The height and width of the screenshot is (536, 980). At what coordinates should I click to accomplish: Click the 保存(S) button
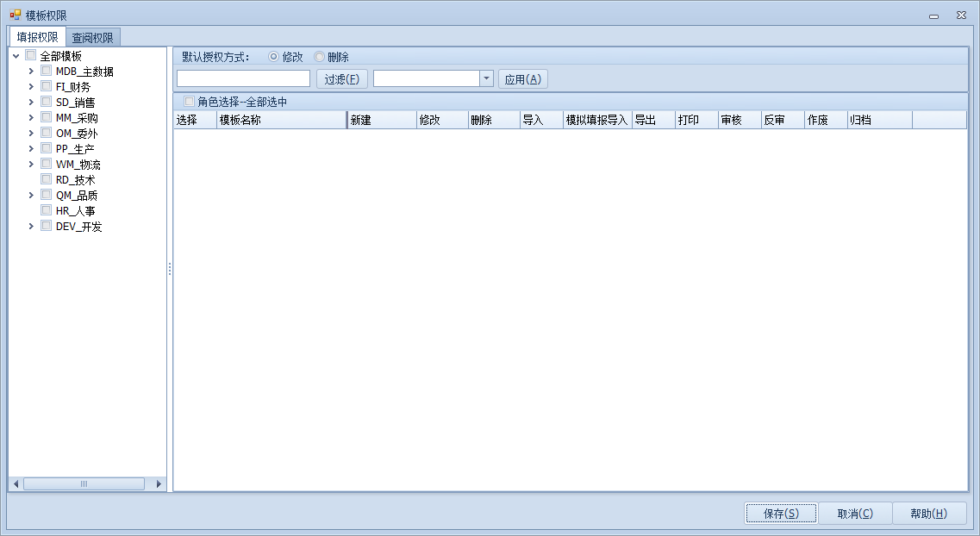pos(780,514)
